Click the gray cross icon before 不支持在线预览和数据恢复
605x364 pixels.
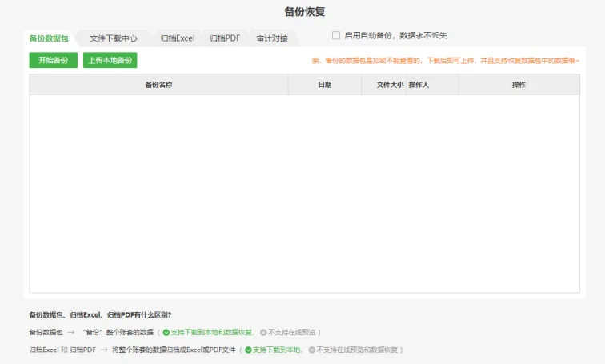[312, 350]
